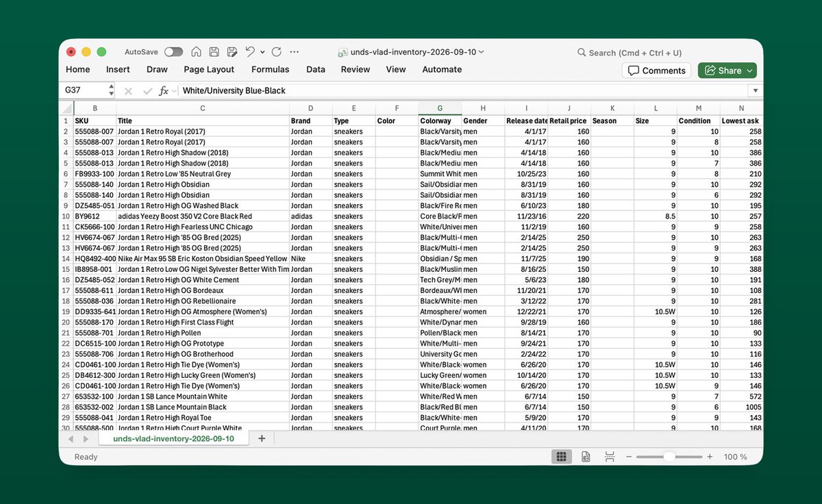822x504 pixels.
Task: Click size cell 8.5
Action: tap(656, 216)
